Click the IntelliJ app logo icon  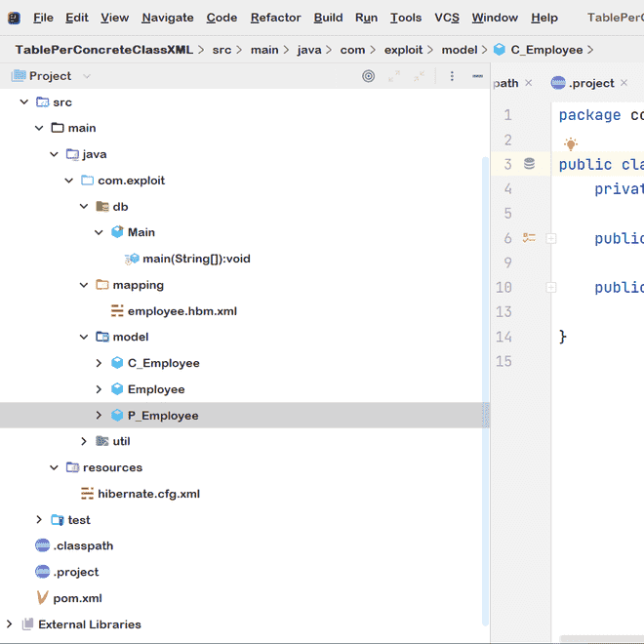14,18
